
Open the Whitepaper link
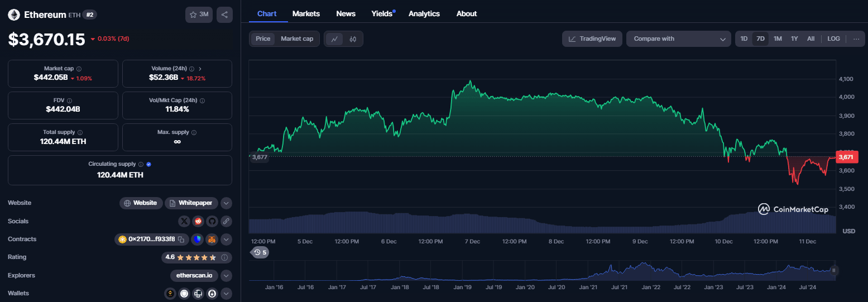[191, 203]
